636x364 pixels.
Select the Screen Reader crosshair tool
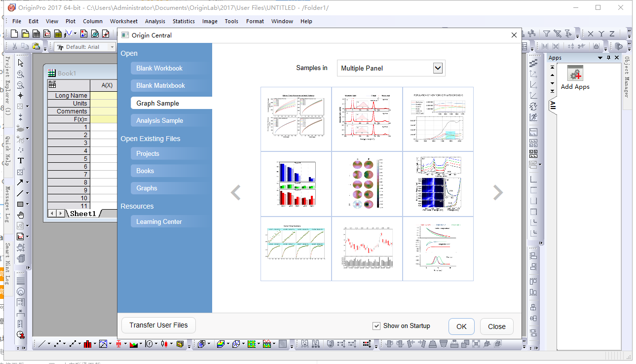[21, 95]
